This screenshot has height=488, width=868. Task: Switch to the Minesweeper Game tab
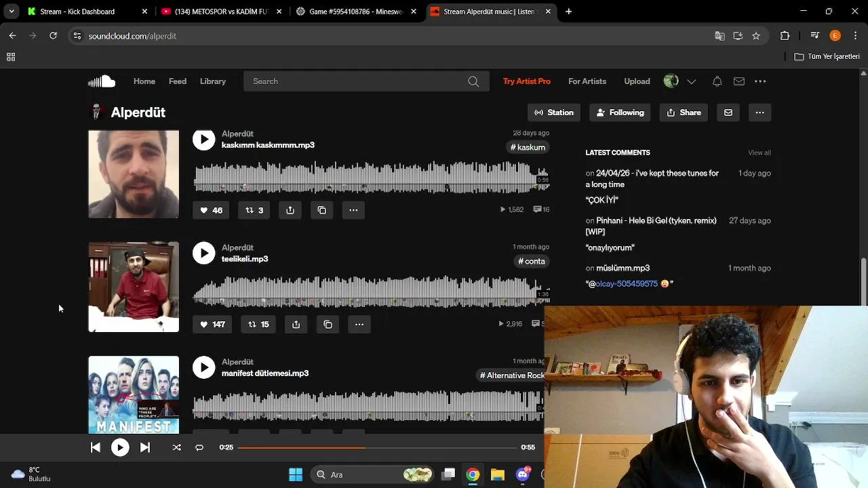pyautogui.click(x=355, y=12)
